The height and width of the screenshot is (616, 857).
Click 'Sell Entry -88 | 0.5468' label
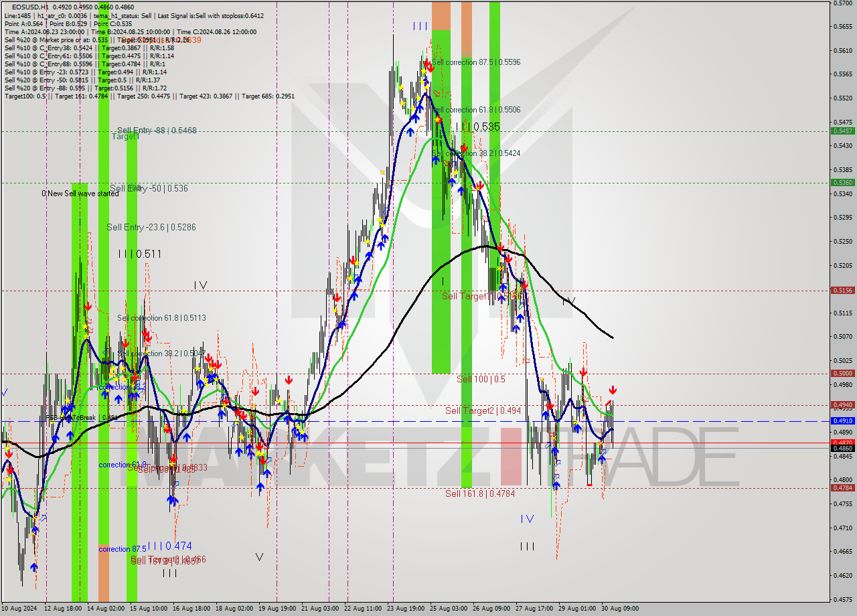tap(157, 131)
